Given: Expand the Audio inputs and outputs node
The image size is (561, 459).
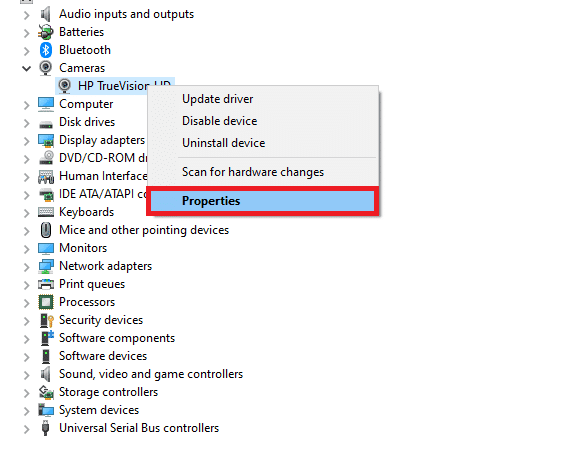Looking at the screenshot, I should point(26,15).
